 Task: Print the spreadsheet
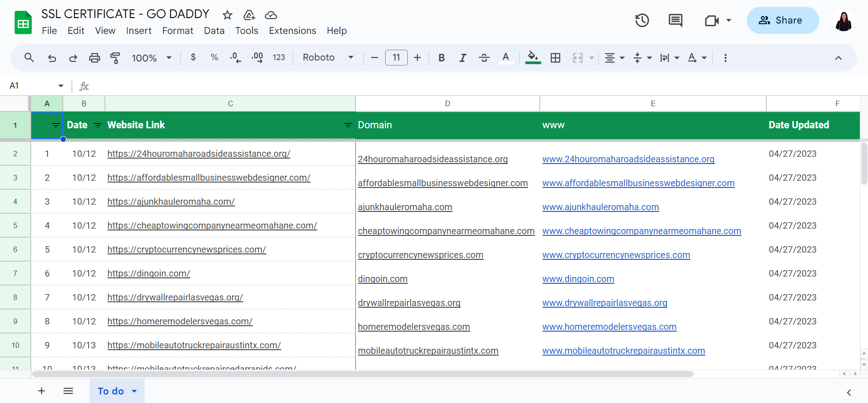pyautogui.click(x=94, y=58)
